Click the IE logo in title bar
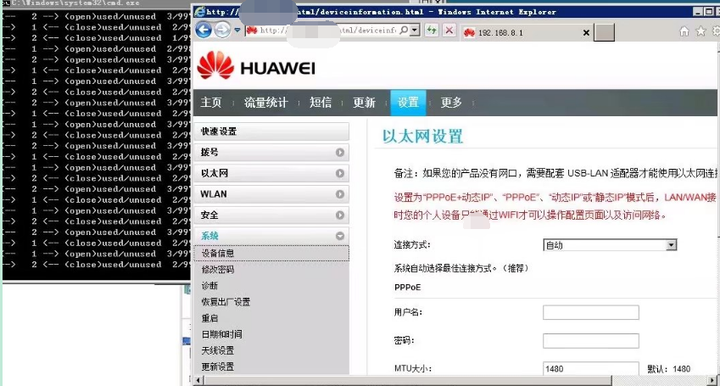The width and height of the screenshot is (720, 386). pyautogui.click(x=200, y=11)
